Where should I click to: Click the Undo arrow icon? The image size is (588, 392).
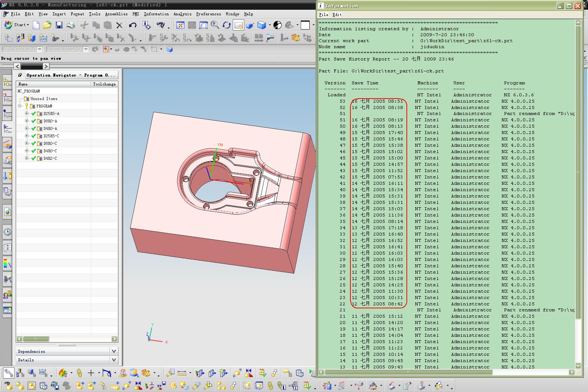pyautogui.click(x=133, y=25)
